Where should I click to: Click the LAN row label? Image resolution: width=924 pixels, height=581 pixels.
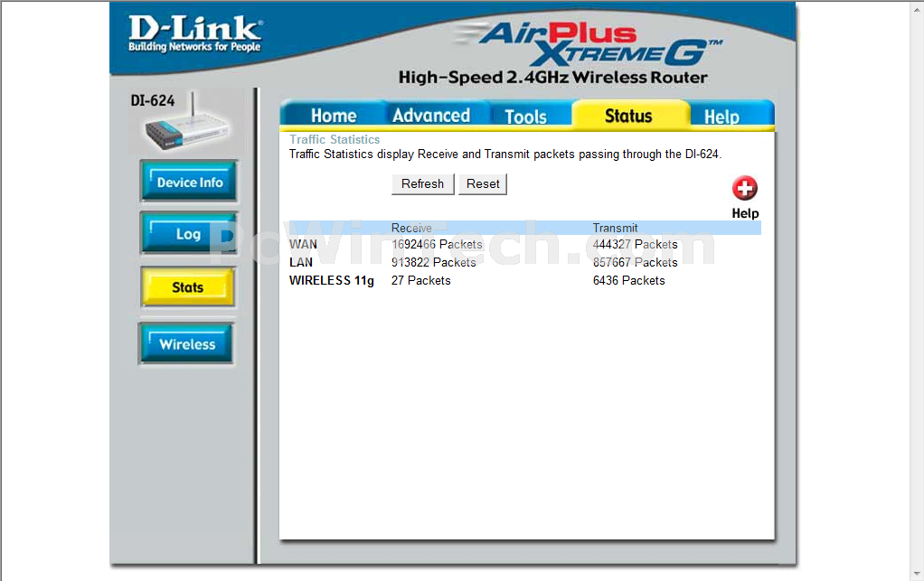click(x=301, y=263)
